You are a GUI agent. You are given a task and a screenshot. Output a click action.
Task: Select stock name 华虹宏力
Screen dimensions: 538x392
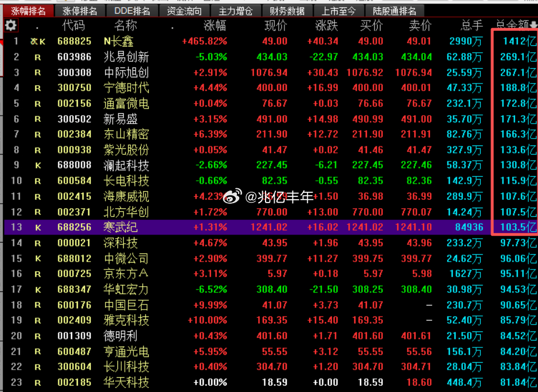pos(126,290)
